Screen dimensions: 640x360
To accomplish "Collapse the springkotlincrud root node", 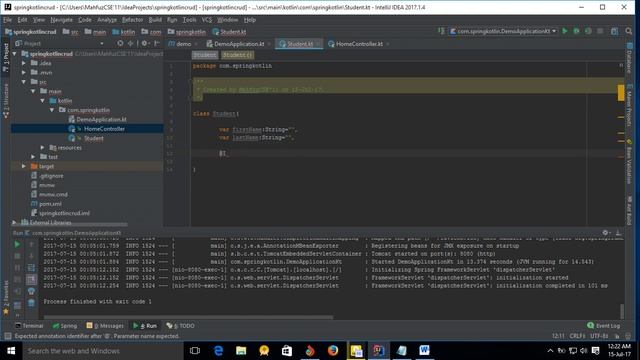I will [x=15, y=53].
